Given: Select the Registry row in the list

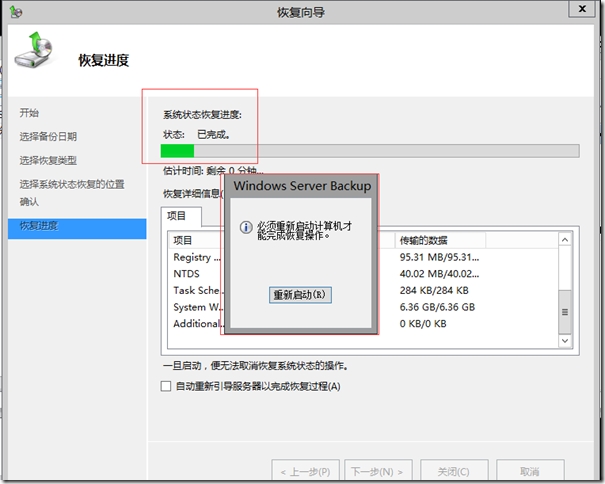Looking at the screenshot, I should (197, 257).
